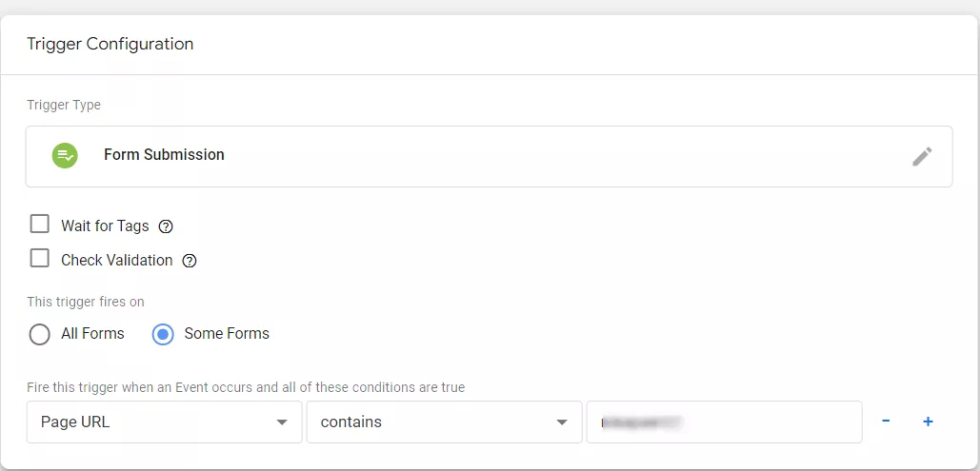
Task: Click the blurred condition value input field
Action: tap(725, 422)
